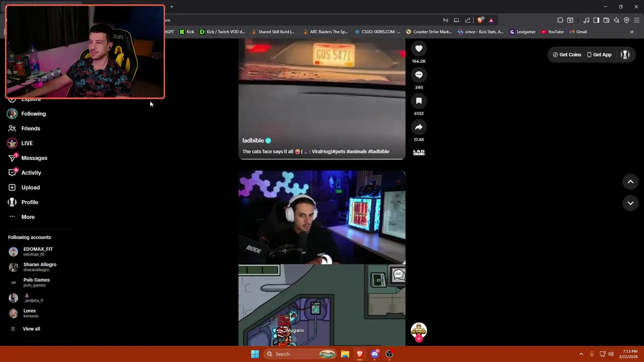This screenshot has width=644, height=362.
Task: Open the Lores following account
Action: (x=29, y=313)
